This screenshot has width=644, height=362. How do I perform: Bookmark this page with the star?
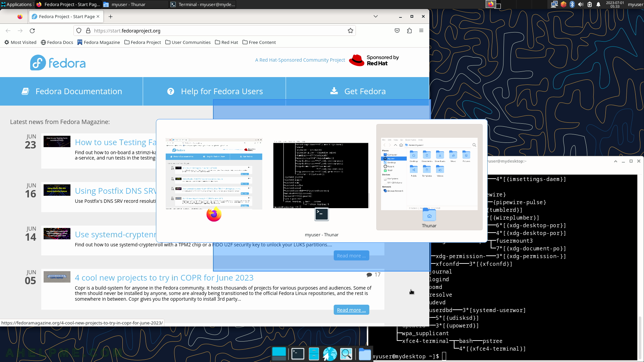point(351,31)
